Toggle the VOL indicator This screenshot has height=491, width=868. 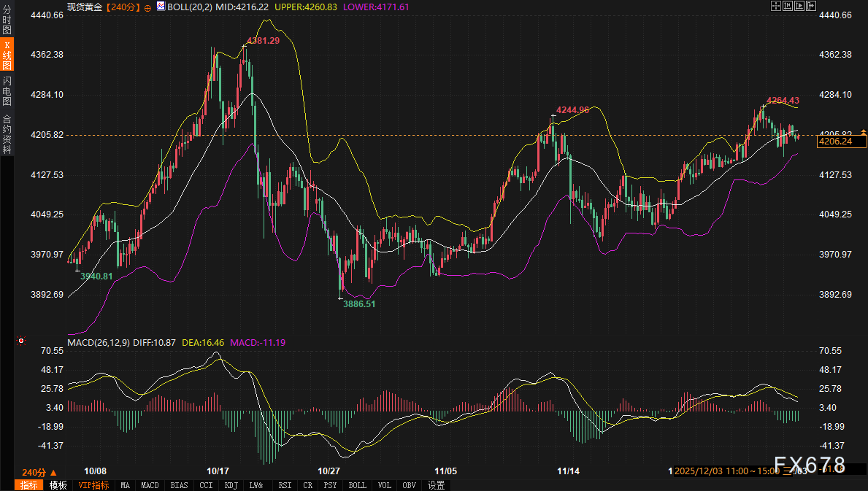tap(385, 485)
